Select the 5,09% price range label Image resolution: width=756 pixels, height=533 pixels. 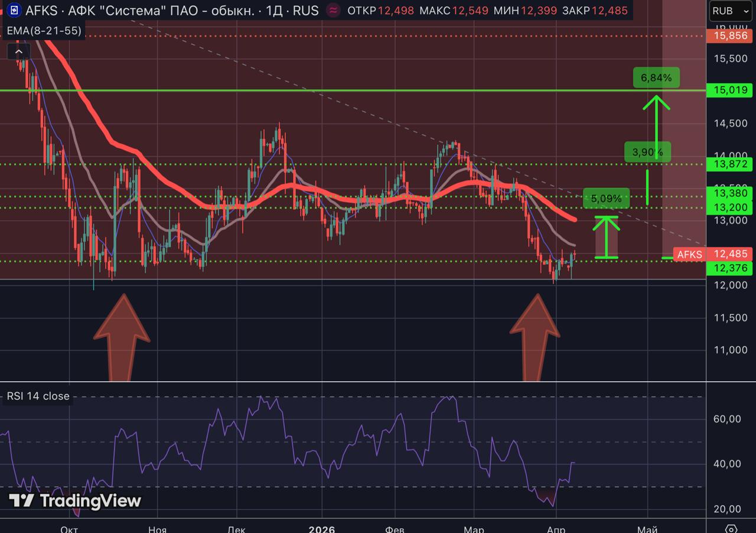tap(606, 198)
